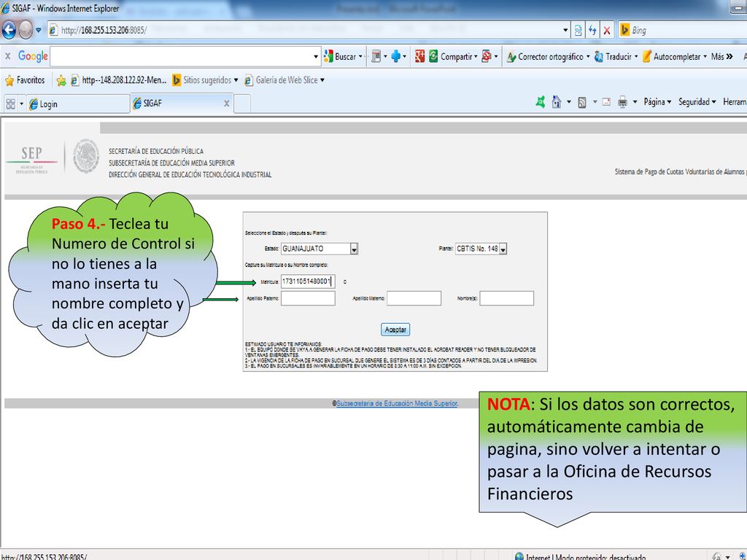Image resolution: width=747 pixels, height=560 pixels.
Task: Click the "DIRECCIÓN GENERAL DE EDUCACIÓN TECNOLÓGICA INDUSTRIAL" header text
Action: pyautogui.click(x=190, y=175)
